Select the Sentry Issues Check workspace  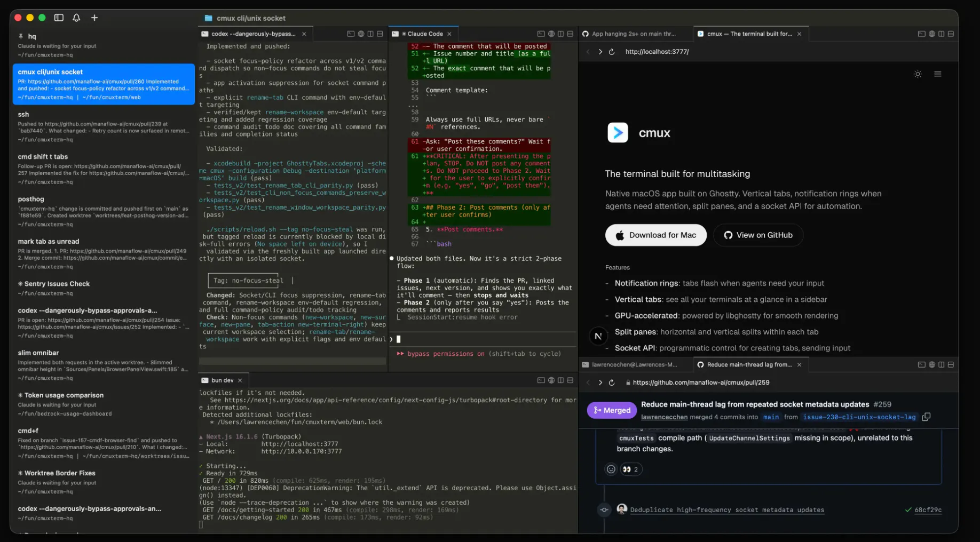pyautogui.click(x=104, y=288)
